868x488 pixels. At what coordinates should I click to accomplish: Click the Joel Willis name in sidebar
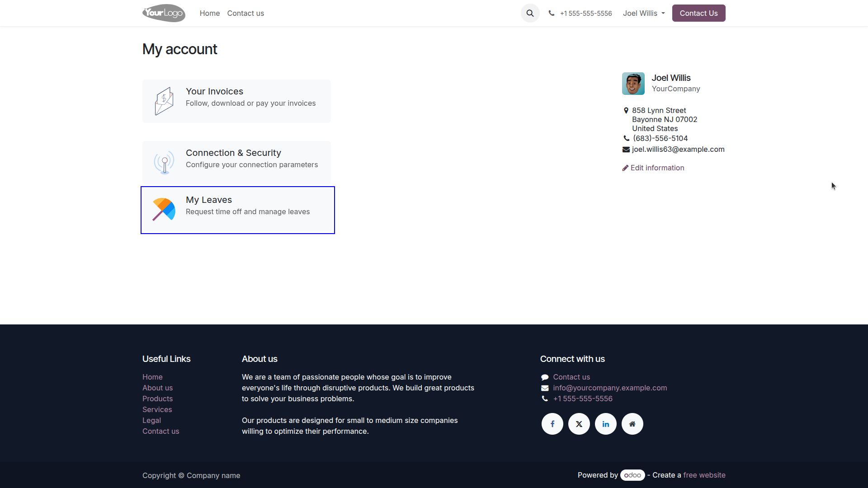click(671, 78)
